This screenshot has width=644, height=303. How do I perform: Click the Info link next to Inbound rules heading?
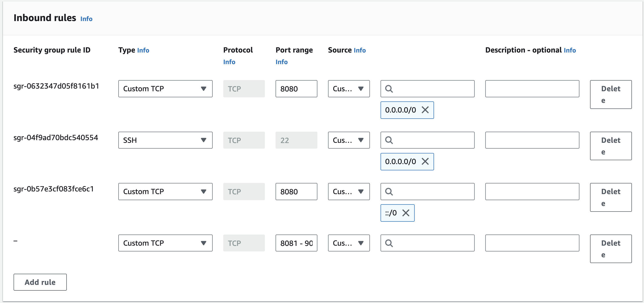pos(86,19)
